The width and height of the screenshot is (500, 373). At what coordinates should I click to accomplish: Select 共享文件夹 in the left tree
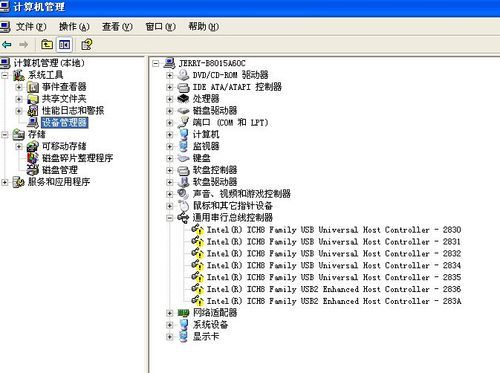pyautogui.click(x=64, y=99)
